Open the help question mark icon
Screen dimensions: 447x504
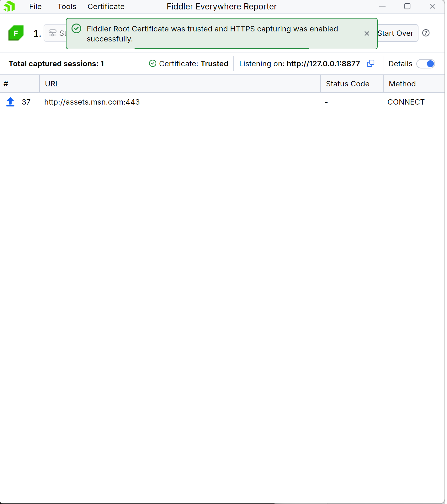click(x=426, y=33)
